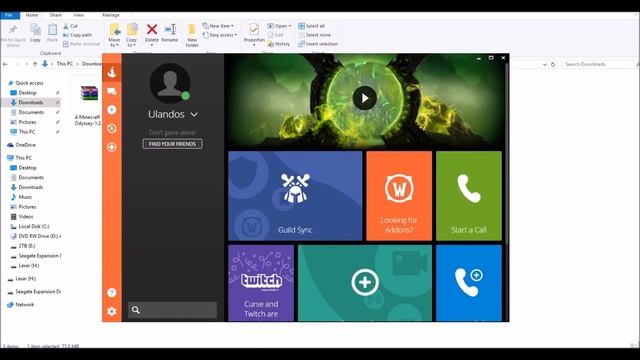This screenshot has width=640, height=360.
Task: Click the FIND YOUR FRIENDS button
Action: pyautogui.click(x=172, y=144)
